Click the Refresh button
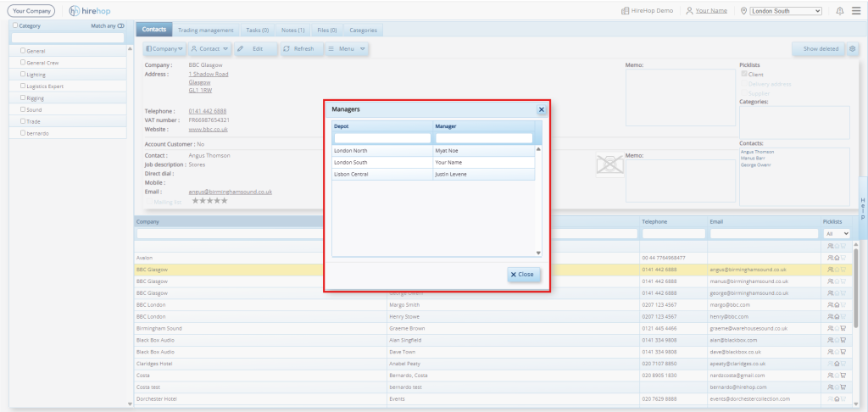This screenshot has width=868, height=412. coord(301,48)
